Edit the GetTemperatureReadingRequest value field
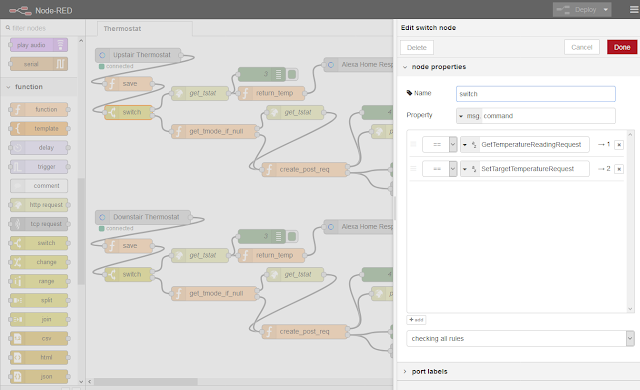 [534, 144]
